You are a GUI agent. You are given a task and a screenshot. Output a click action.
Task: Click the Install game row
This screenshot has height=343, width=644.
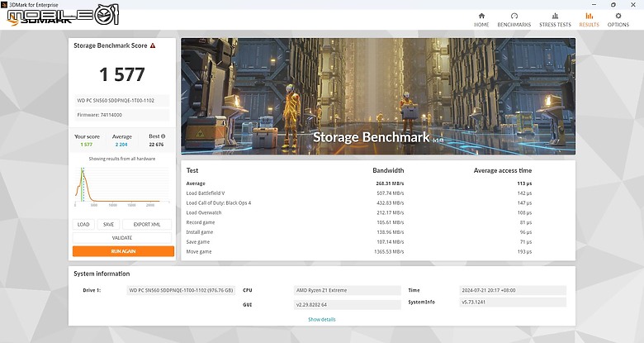tap(359, 232)
